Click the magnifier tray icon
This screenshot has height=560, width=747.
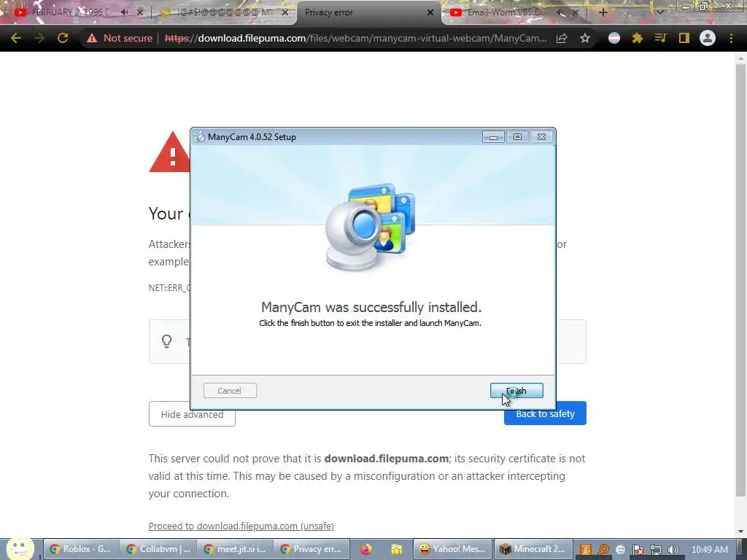pyautogui.click(x=603, y=550)
